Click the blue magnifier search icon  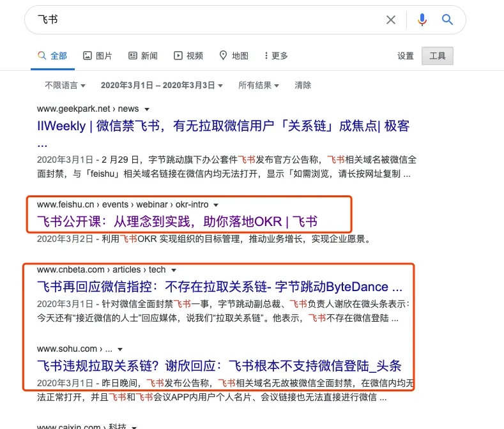447,20
